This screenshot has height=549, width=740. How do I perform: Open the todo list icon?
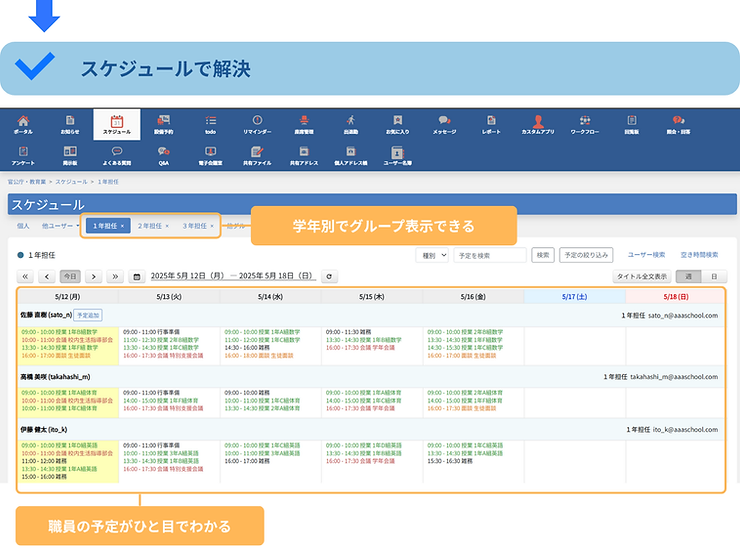coord(210,123)
